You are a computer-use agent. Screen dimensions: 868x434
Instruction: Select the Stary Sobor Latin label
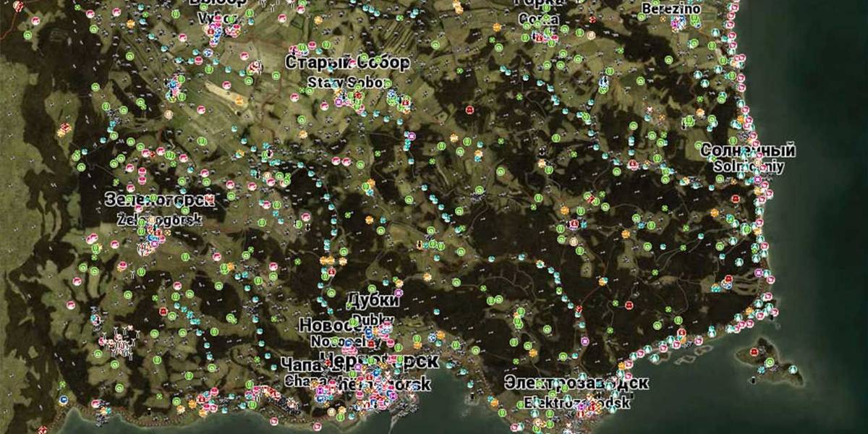click(x=349, y=82)
